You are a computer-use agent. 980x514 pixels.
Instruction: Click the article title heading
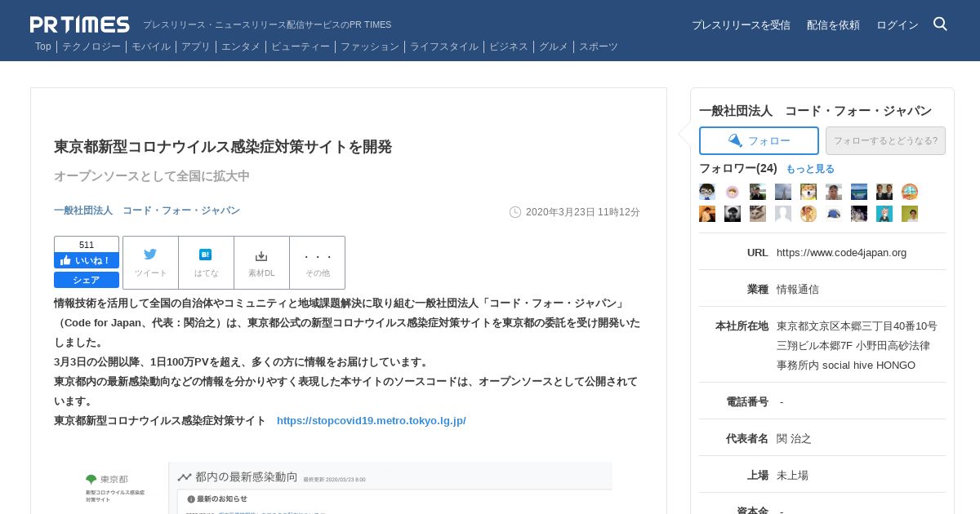(223, 147)
